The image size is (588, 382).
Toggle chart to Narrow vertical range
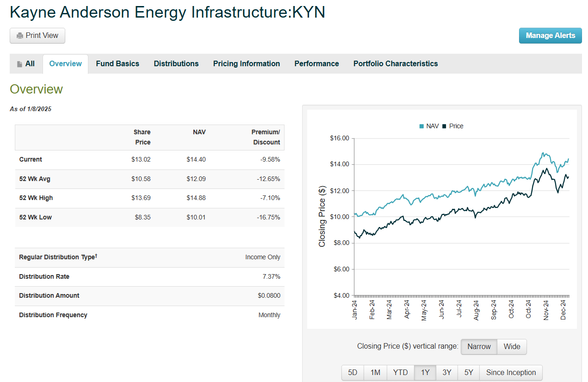[x=479, y=346]
